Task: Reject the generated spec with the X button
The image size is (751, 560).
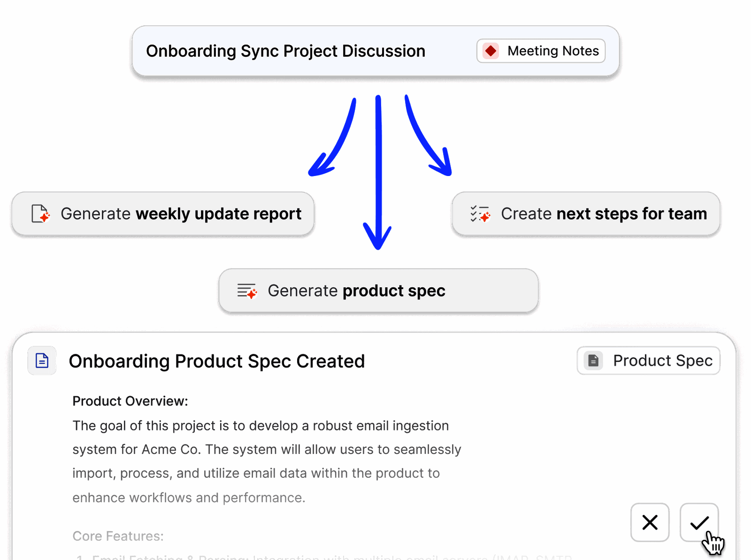Action: coord(650,522)
